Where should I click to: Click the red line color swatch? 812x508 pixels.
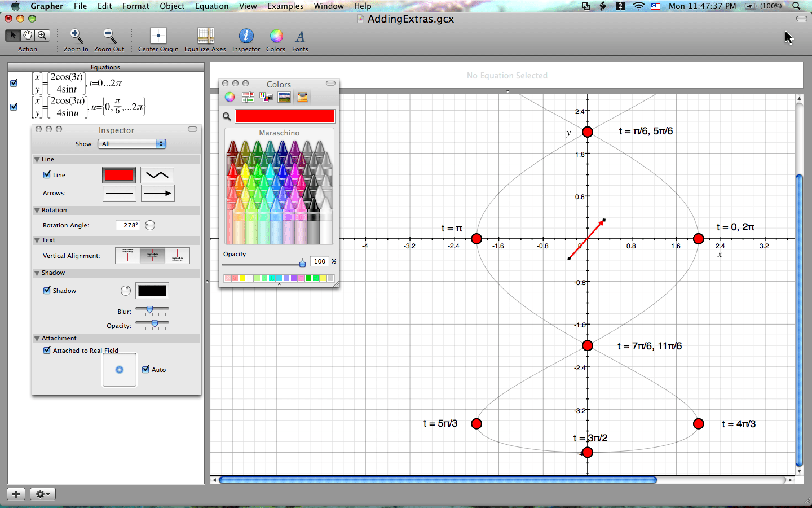[x=119, y=175]
